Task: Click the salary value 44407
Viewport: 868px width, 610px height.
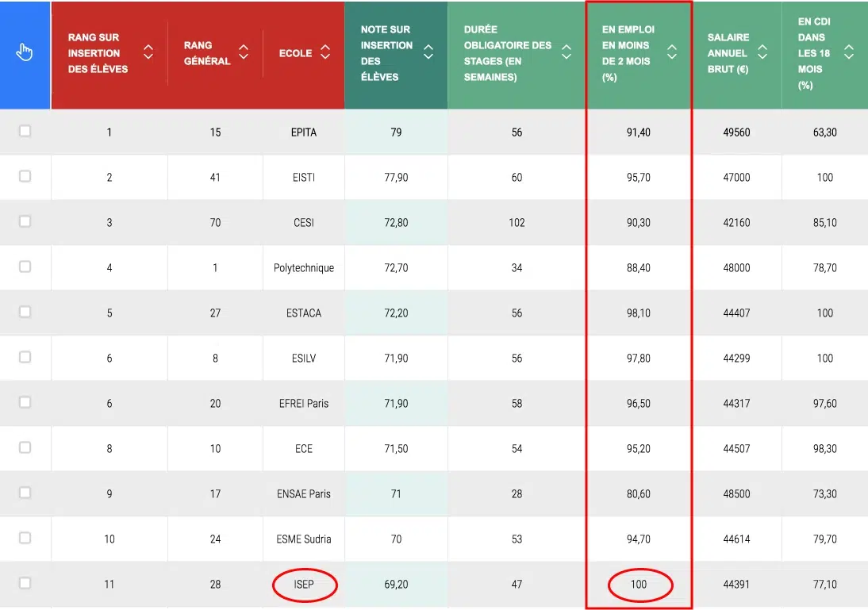Action: 737,313
